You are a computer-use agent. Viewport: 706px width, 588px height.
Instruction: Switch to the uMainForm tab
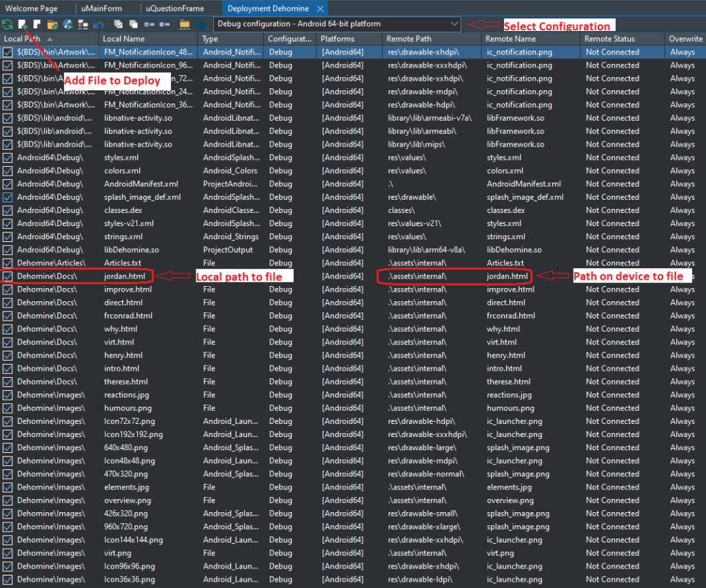click(102, 8)
